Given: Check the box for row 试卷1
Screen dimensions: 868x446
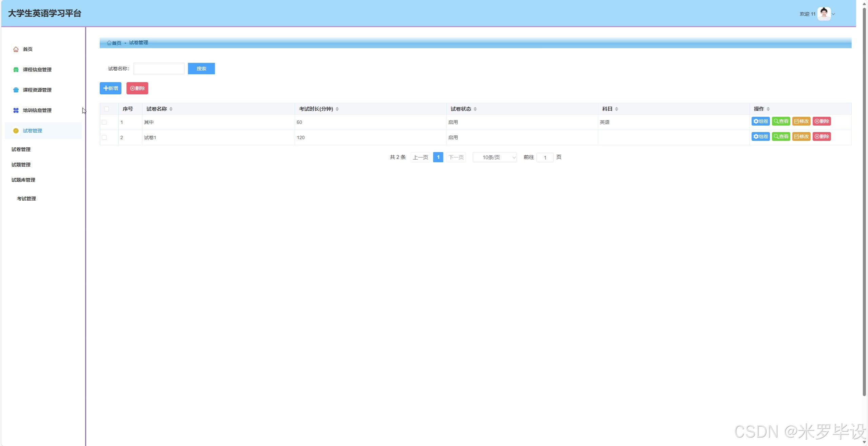Looking at the screenshot, I should pos(104,137).
